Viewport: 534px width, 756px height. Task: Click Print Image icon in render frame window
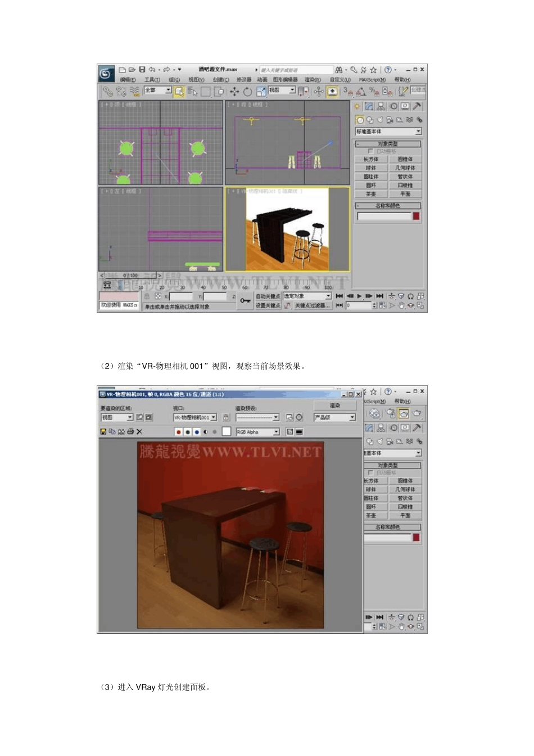coord(130,431)
